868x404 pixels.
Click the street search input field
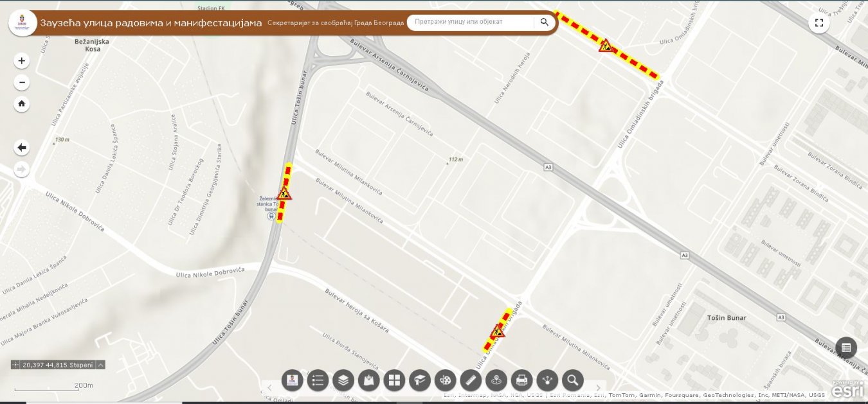(471, 22)
